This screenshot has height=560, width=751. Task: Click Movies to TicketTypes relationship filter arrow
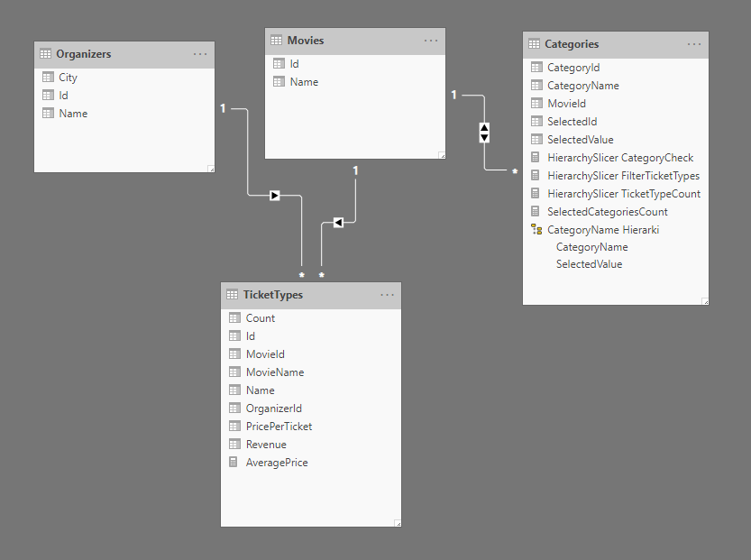[x=338, y=222]
